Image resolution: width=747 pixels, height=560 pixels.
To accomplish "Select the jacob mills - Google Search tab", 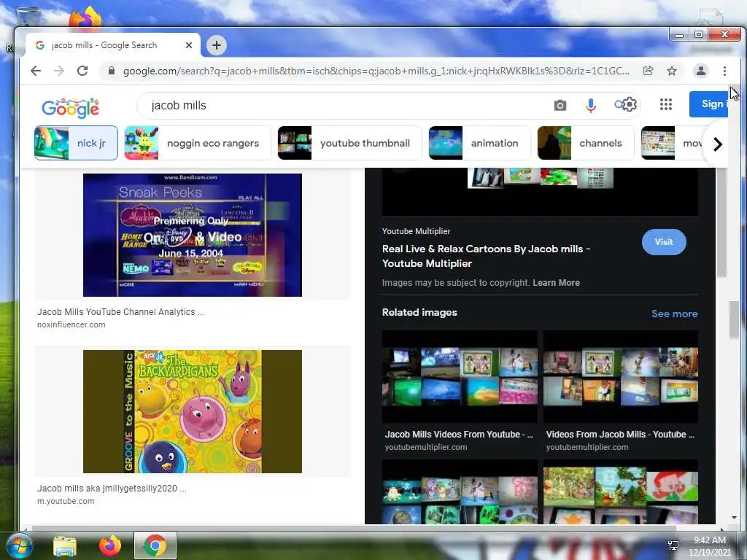I will (113, 45).
